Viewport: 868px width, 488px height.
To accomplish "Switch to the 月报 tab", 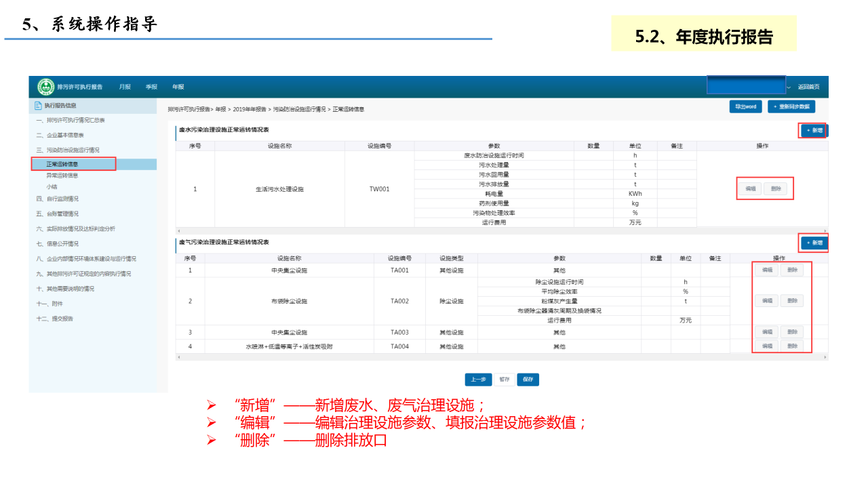I will 125,87.
